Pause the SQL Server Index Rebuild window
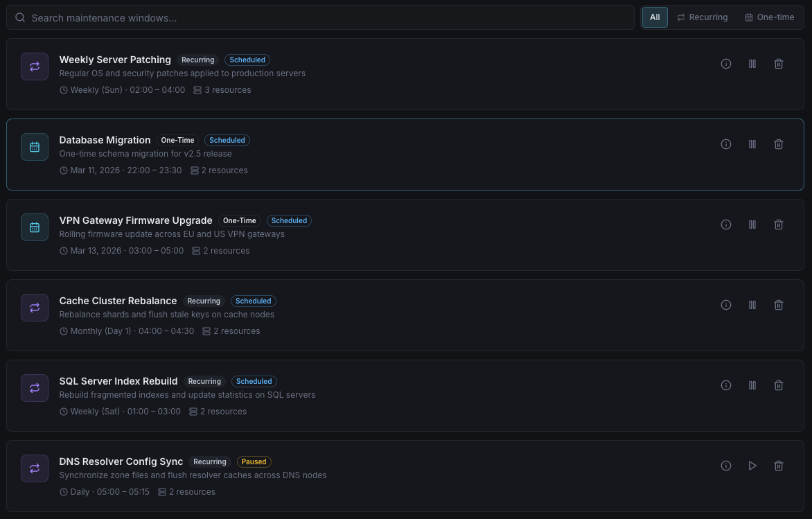Viewport: 812px width, 519px height. pos(752,385)
